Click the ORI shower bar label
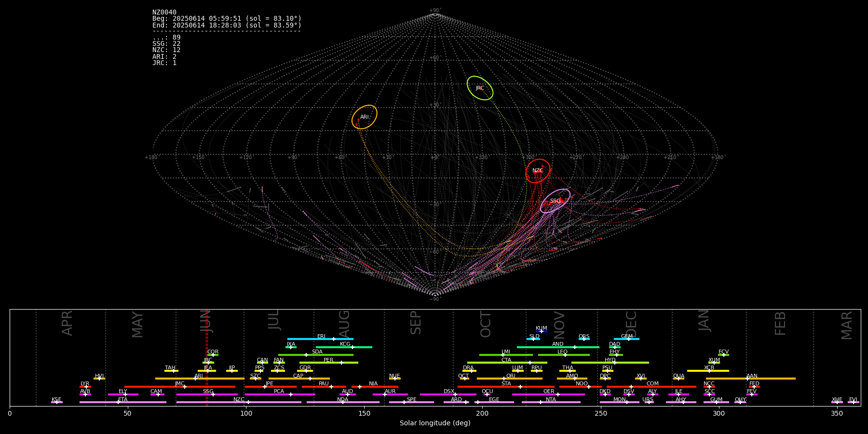The image size is (868, 434). [x=511, y=376]
